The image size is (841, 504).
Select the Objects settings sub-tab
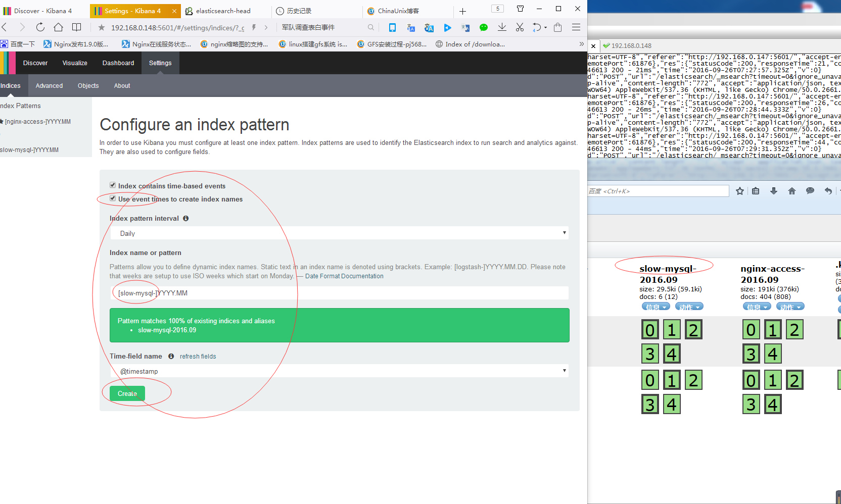[x=88, y=86]
